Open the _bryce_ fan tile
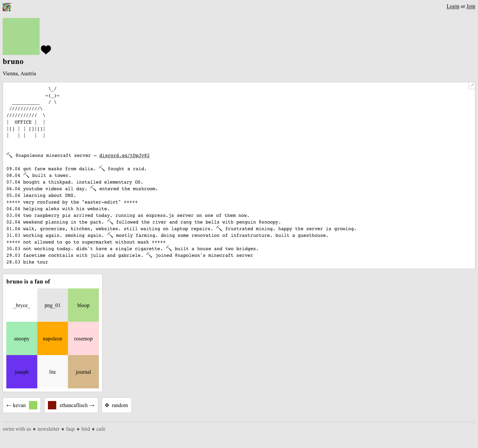 tap(22, 305)
